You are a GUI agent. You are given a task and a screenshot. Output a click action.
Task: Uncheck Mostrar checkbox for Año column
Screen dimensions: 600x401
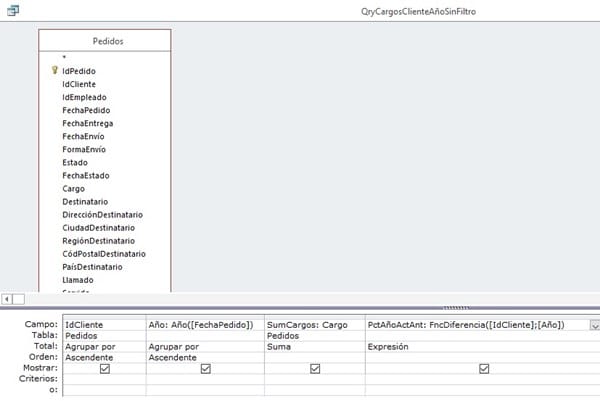point(205,368)
